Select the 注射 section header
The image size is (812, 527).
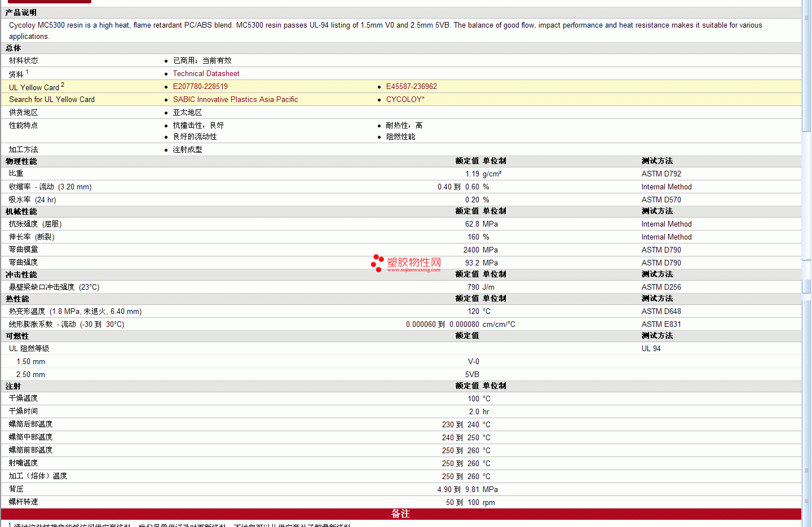pyautogui.click(x=14, y=386)
